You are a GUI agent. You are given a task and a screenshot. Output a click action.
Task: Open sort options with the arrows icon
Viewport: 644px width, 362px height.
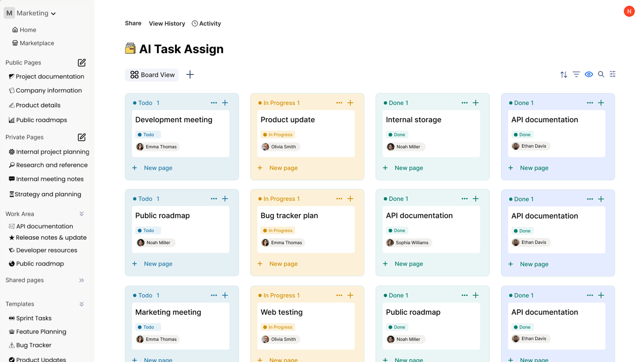pyautogui.click(x=564, y=74)
